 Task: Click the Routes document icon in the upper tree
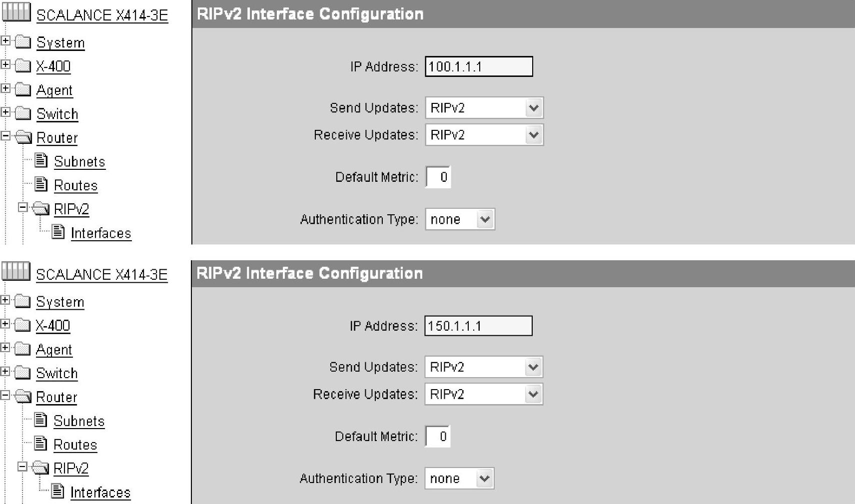(x=41, y=184)
